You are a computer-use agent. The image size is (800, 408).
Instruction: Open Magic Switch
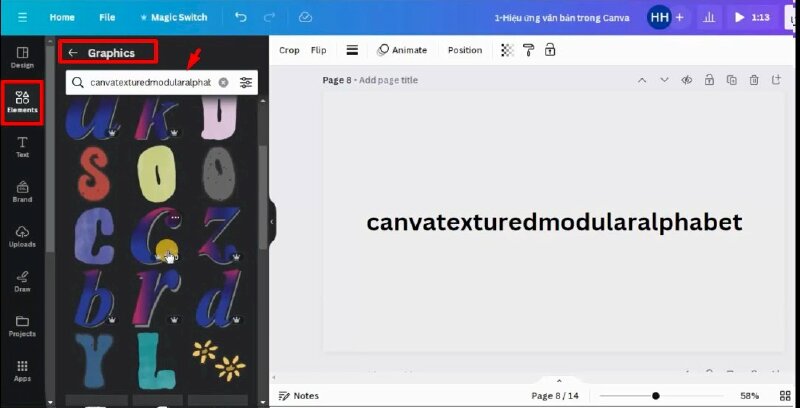(x=173, y=17)
